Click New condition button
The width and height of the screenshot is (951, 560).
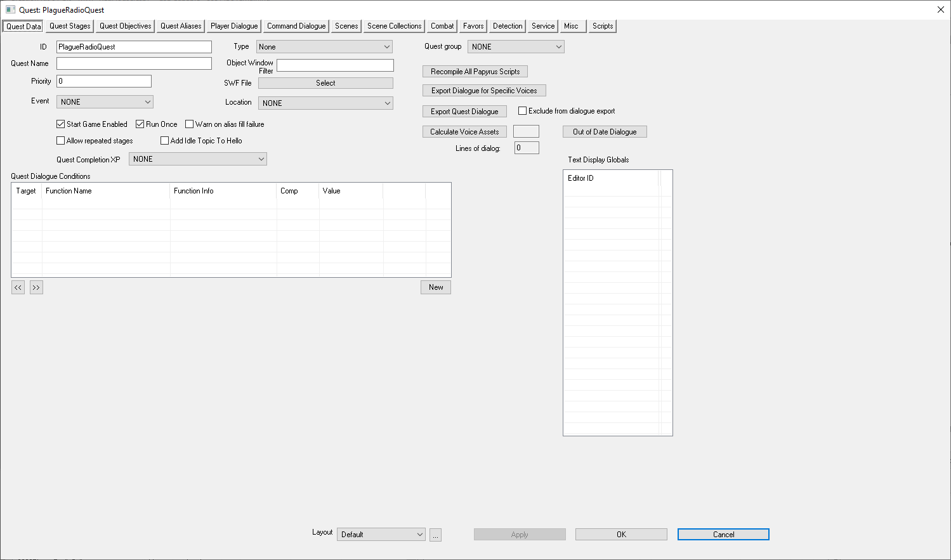pyautogui.click(x=436, y=287)
